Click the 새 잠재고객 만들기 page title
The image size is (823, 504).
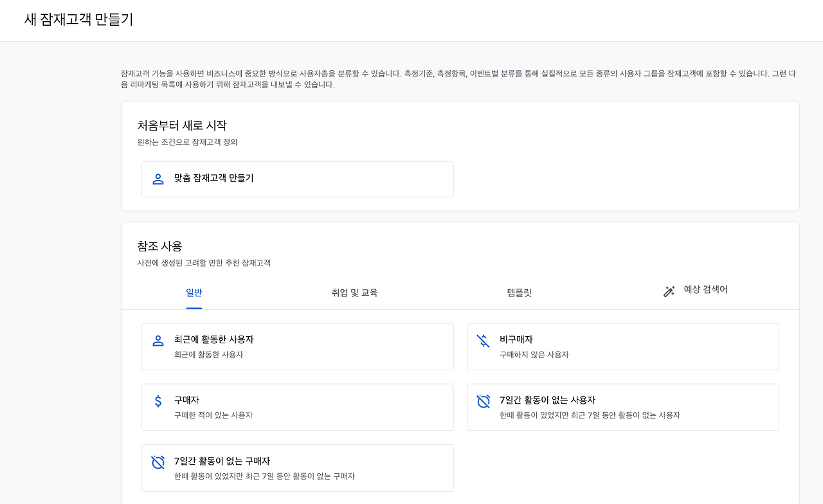click(x=77, y=20)
